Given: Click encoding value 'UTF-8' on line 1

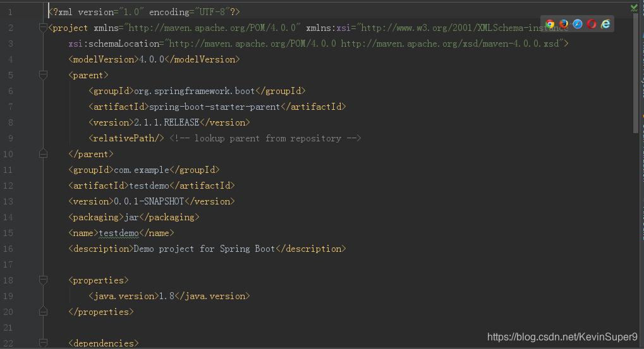Looking at the screenshot, I should 212,12.
